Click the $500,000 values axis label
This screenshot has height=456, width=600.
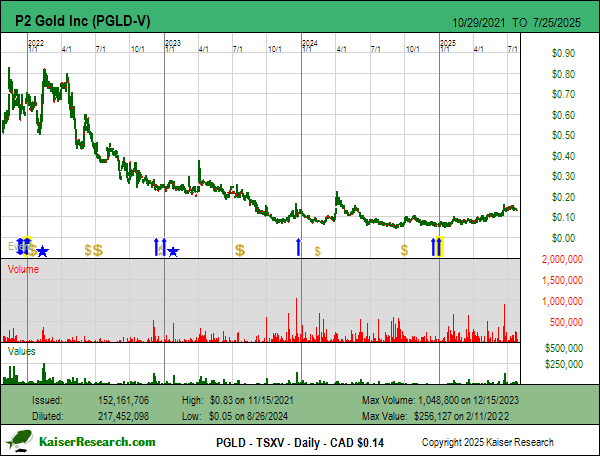coord(564,348)
